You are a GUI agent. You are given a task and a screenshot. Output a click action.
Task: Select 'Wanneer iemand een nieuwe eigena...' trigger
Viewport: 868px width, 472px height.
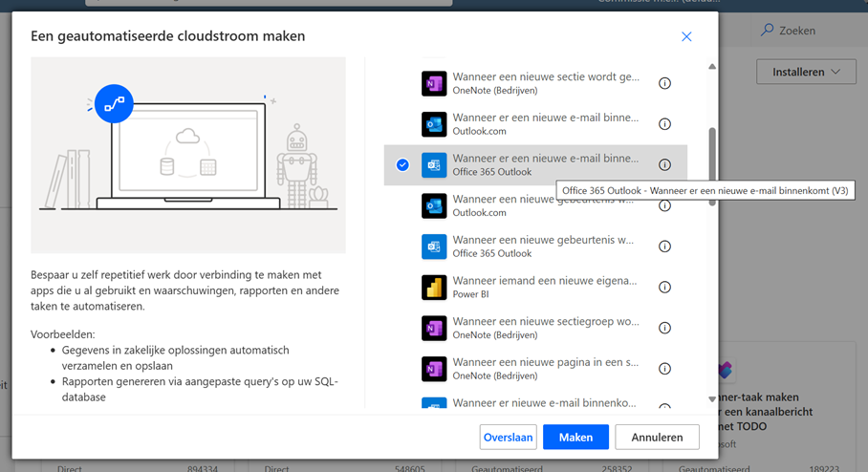pyautogui.click(x=536, y=288)
